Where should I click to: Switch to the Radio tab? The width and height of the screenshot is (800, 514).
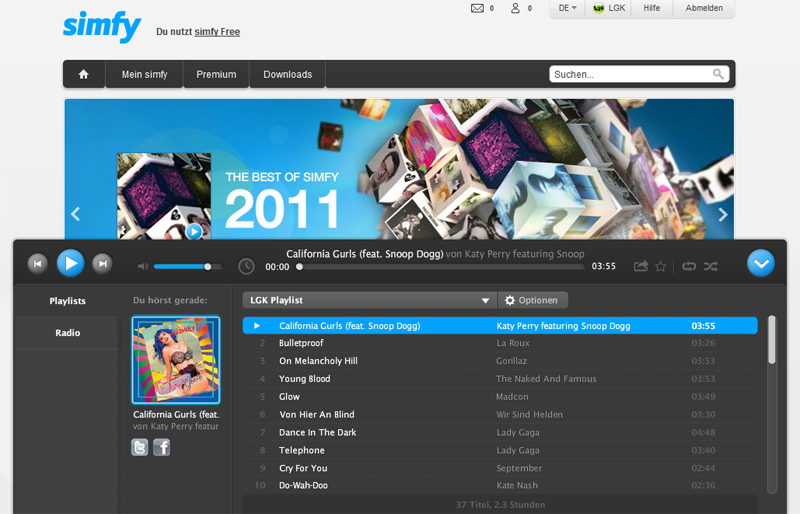pyautogui.click(x=68, y=333)
